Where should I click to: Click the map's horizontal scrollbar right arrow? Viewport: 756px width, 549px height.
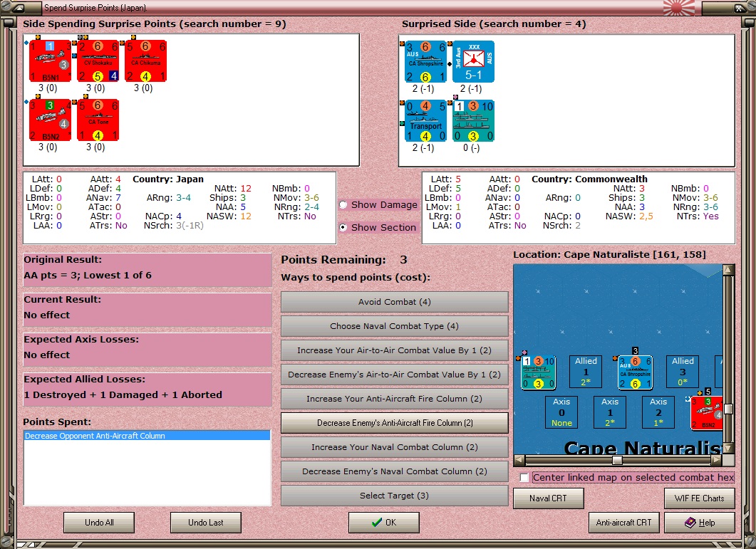717,460
